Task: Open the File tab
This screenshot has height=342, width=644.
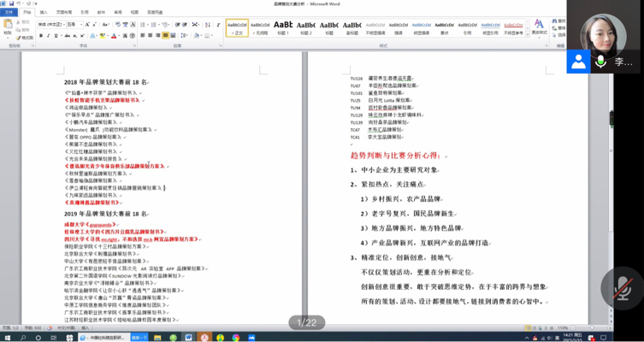Action: (9, 13)
